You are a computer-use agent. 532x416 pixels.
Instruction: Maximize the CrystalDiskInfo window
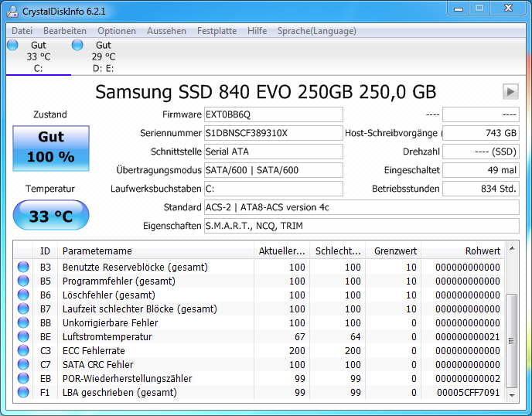tap(479, 9)
